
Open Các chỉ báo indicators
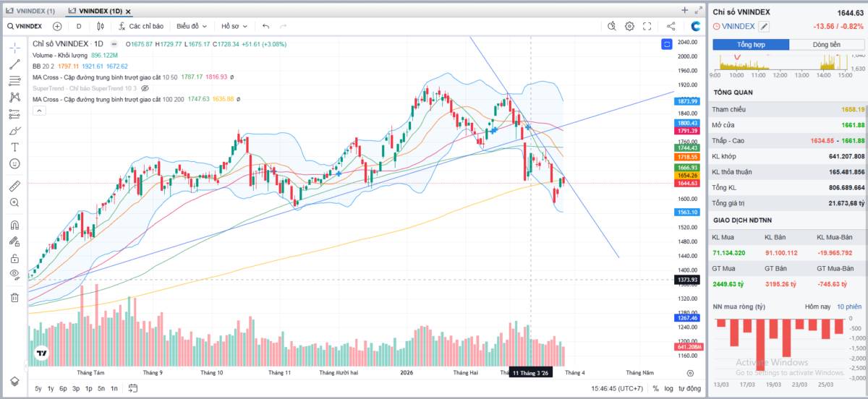pyautogui.click(x=141, y=26)
